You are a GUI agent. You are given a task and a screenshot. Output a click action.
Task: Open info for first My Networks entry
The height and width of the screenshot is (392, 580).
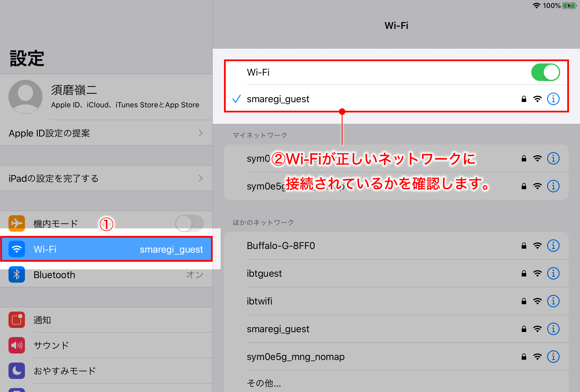click(x=553, y=158)
